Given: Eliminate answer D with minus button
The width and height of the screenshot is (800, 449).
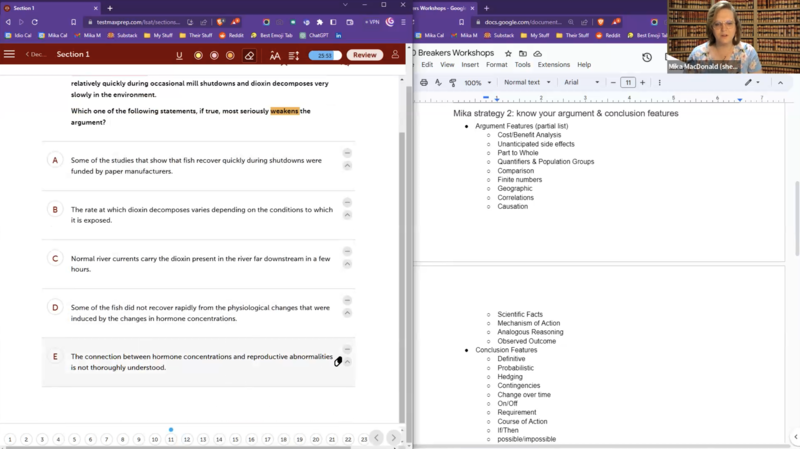Looking at the screenshot, I should [347, 300].
